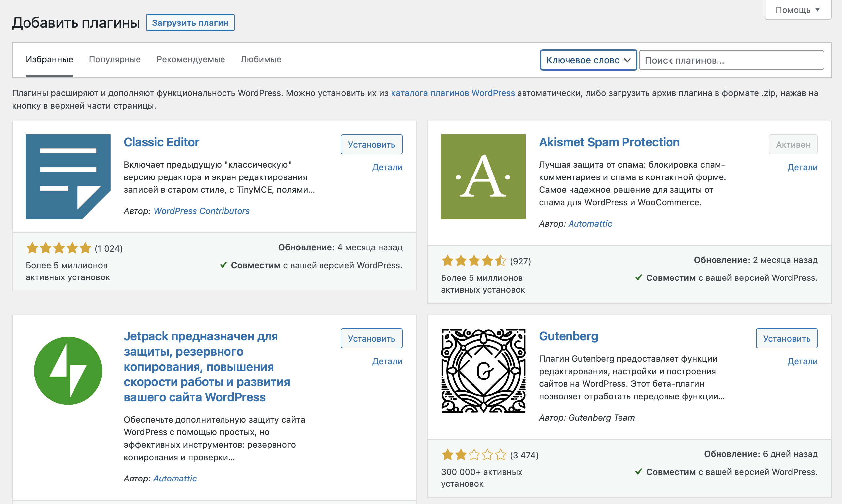Click the disabled Активен button for Akismet
Image resolution: width=842 pixels, height=504 pixels.
(793, 144)
